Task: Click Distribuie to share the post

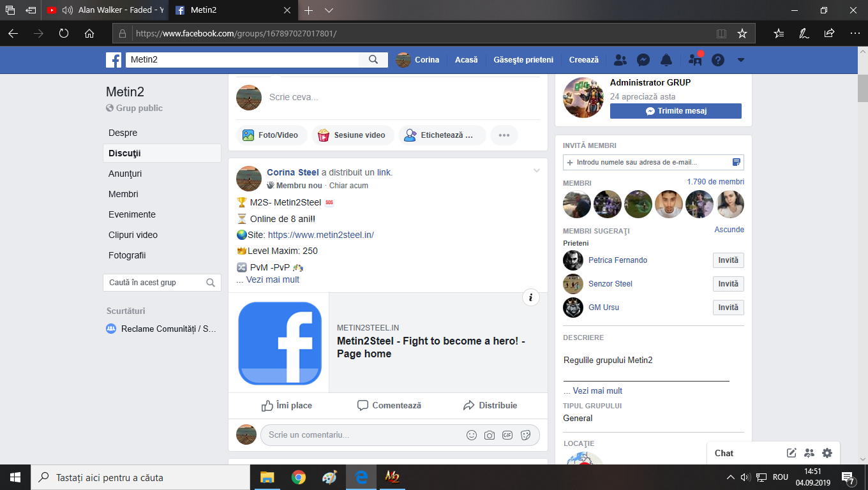Action: (x=490, y=405)
